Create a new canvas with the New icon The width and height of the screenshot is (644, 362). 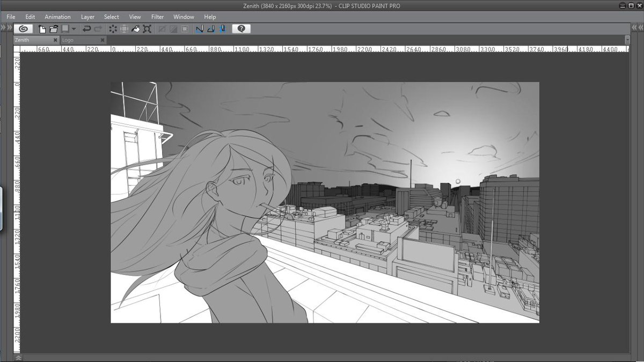point(42,29)
